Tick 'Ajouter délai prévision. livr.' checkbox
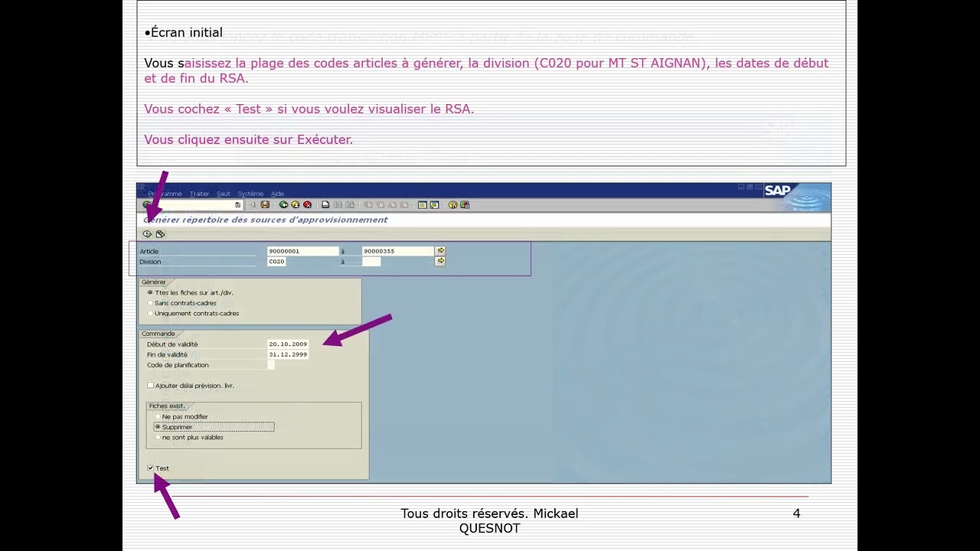980x551 pixels. click(150, 386)
